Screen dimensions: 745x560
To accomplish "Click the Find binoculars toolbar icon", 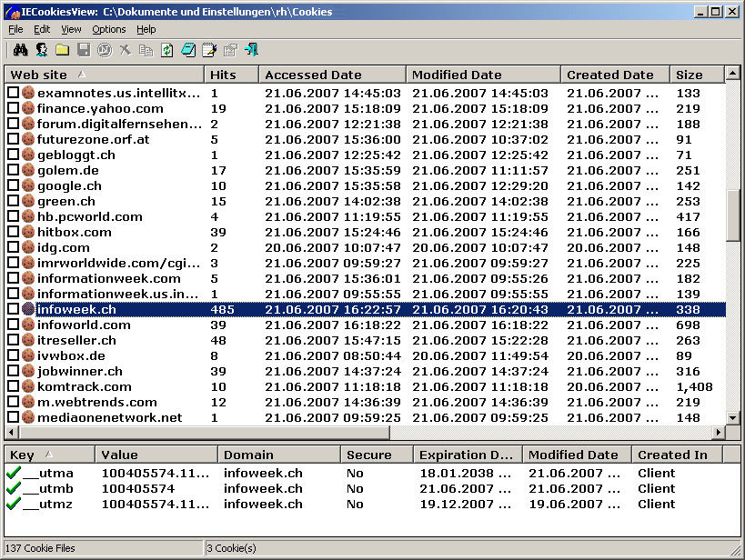I will click(20, 50).
